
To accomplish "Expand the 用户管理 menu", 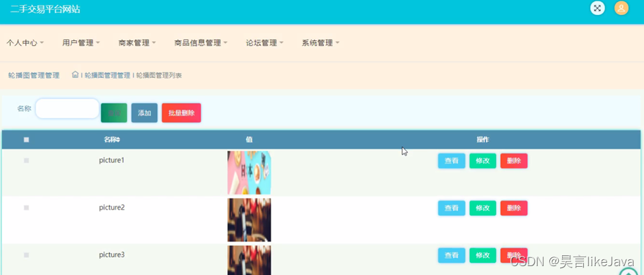I will click(81, 43).
